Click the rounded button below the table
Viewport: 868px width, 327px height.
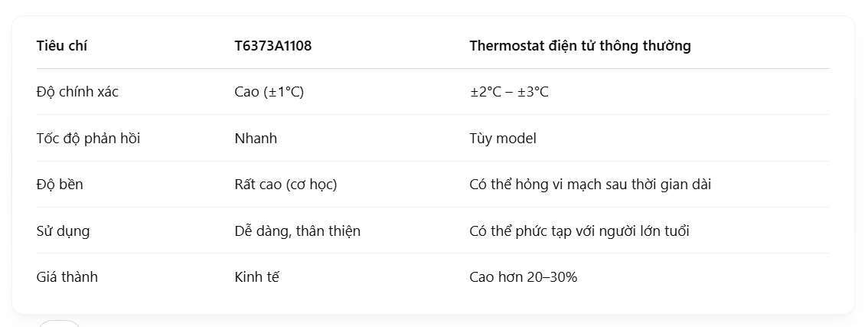click(x=60, y=324)
